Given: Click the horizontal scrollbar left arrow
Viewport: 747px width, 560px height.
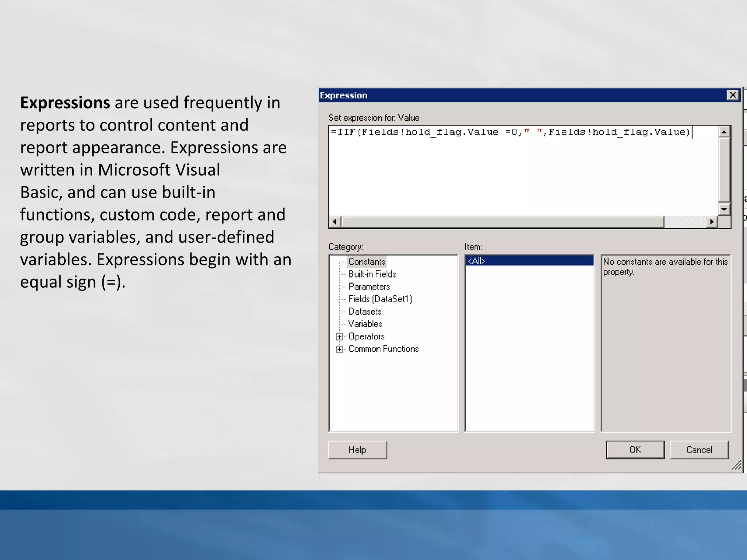Looking at the screenshot, I should click(x=335, y=222).
